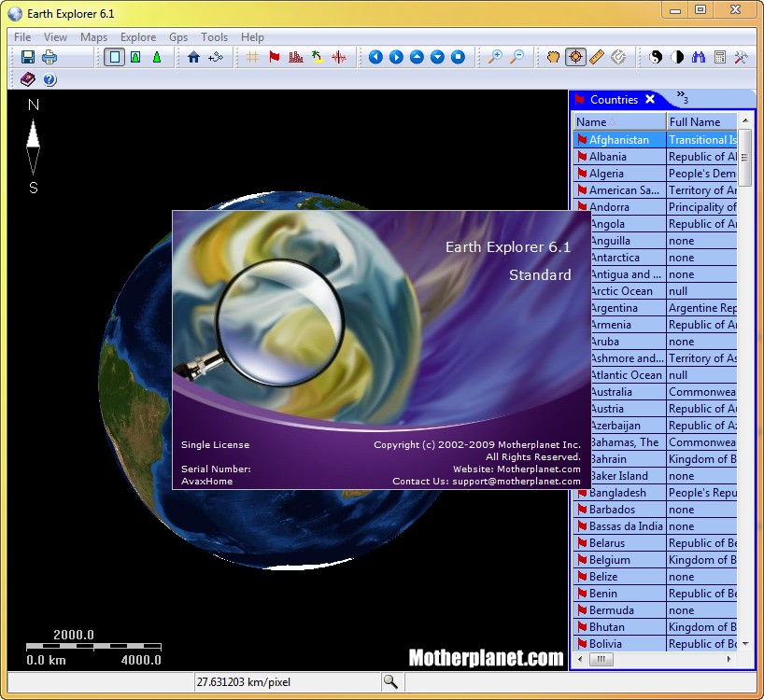Open the File menu
The height and width of the screenshot is (700, 764).
tap(22, 37)
